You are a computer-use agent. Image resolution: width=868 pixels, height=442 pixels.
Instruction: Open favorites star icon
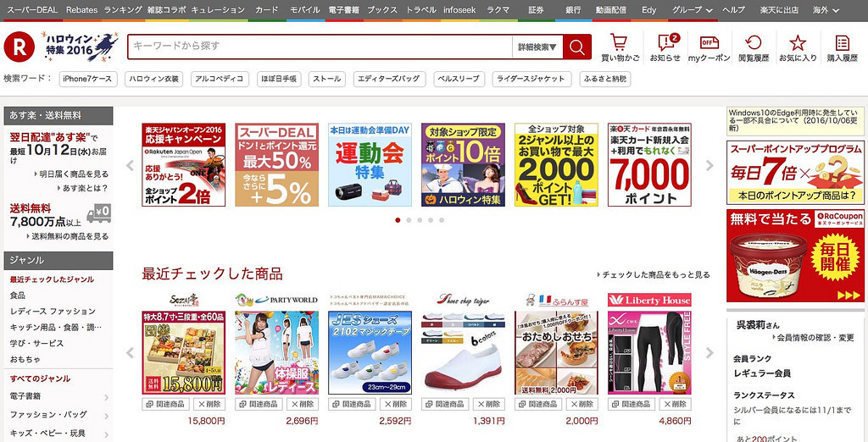pyautogui.click(x=798, y=47)
